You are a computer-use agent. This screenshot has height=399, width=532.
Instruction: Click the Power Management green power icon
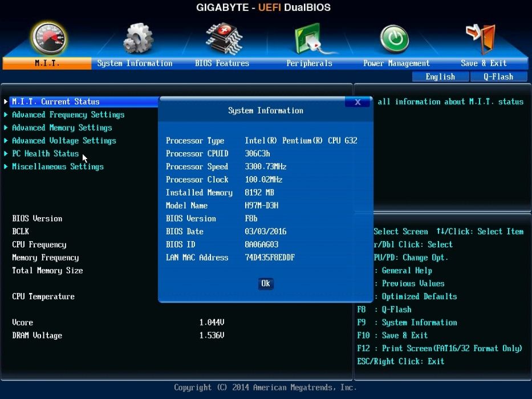[x=394, y=38]
